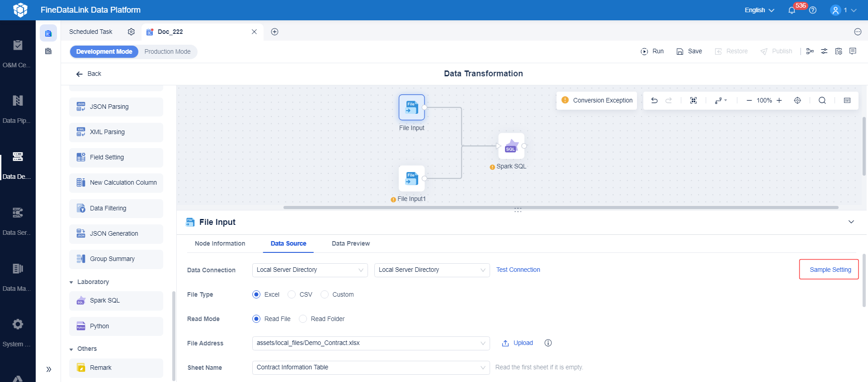Click the Scheduled Task settings gear icon
Screen dimensions: 868x382
pyautogui.click(x=131, y=32)
